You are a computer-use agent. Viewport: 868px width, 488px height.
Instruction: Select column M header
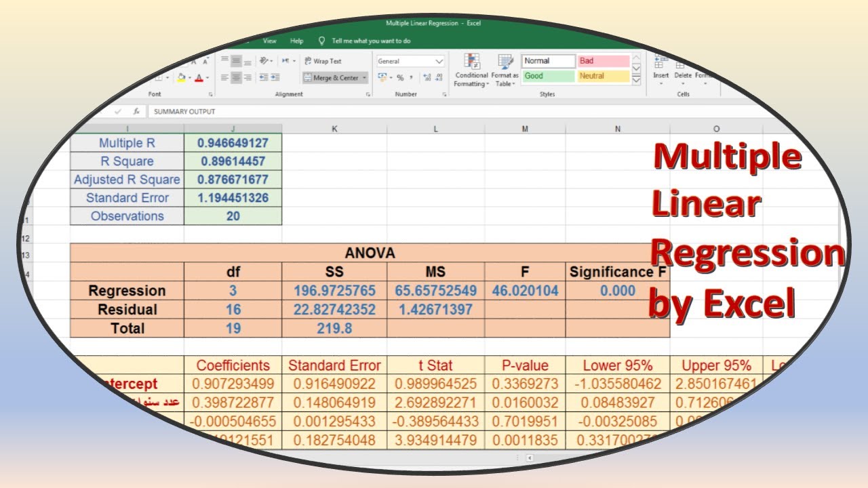click(525, 128)
